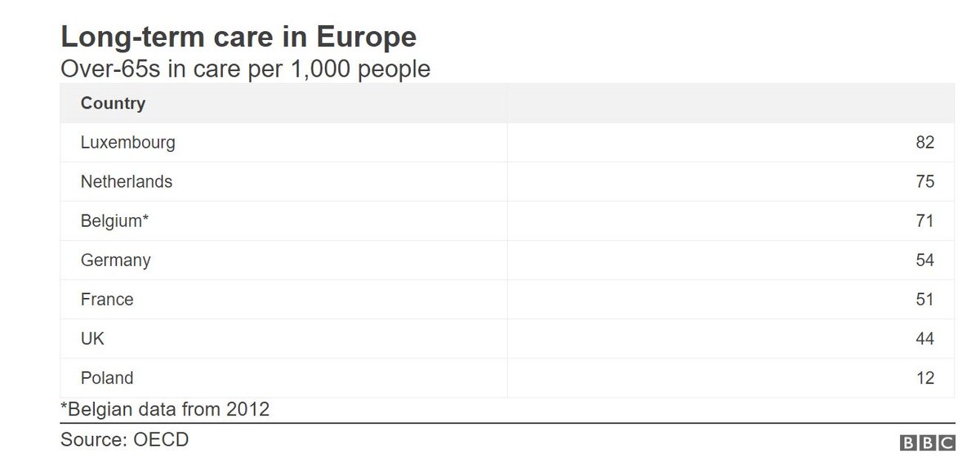Click the France country cell
The image size is (980, 458).
pyautogui.click(x=107, y=300)
